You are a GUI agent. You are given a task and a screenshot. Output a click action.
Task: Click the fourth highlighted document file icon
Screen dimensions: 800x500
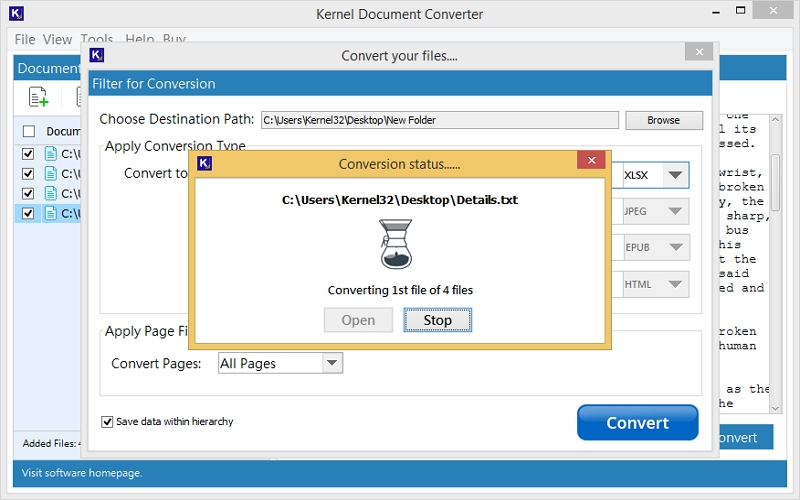(51, 213)
